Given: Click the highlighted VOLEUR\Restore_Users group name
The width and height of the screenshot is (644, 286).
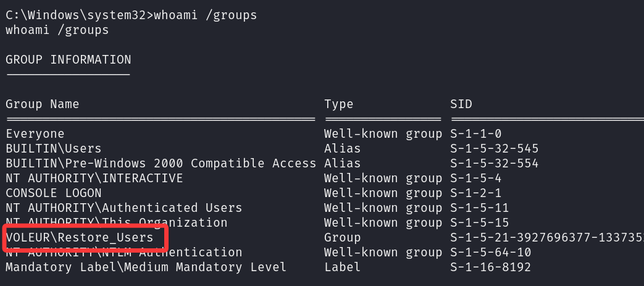Looking at the screenshot, I should click(79, 238).
